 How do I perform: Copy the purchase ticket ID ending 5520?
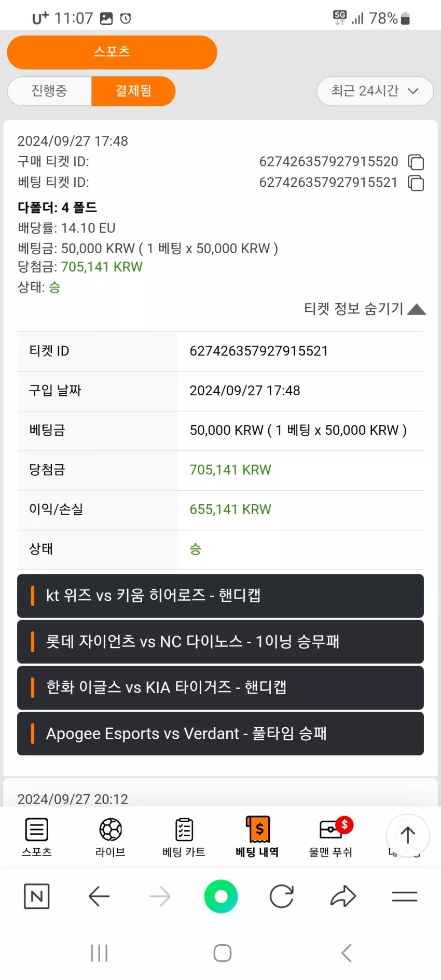(416, 162)
